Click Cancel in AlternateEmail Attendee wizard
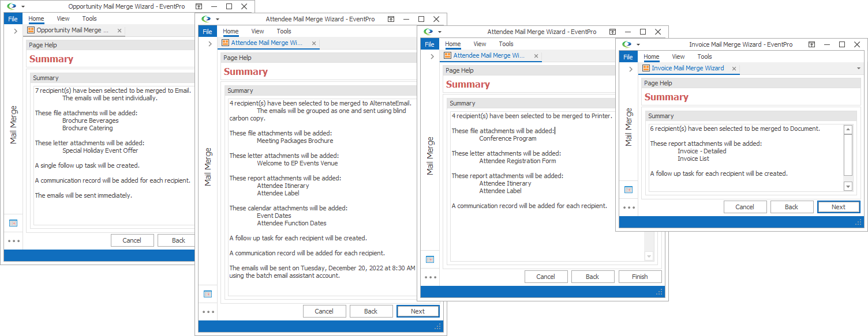This screenshot has height=336, width=868. point(324,311)
